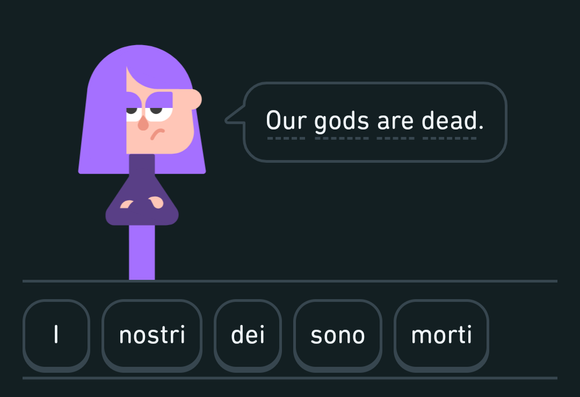Tap the character's frowning mouth
Viewport: 580px width, 397px height.
[157, 134]
